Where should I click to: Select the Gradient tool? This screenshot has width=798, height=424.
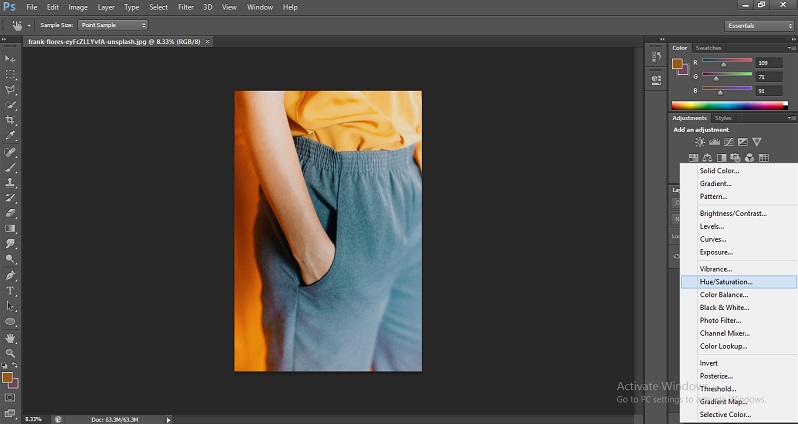coord(11,228)
